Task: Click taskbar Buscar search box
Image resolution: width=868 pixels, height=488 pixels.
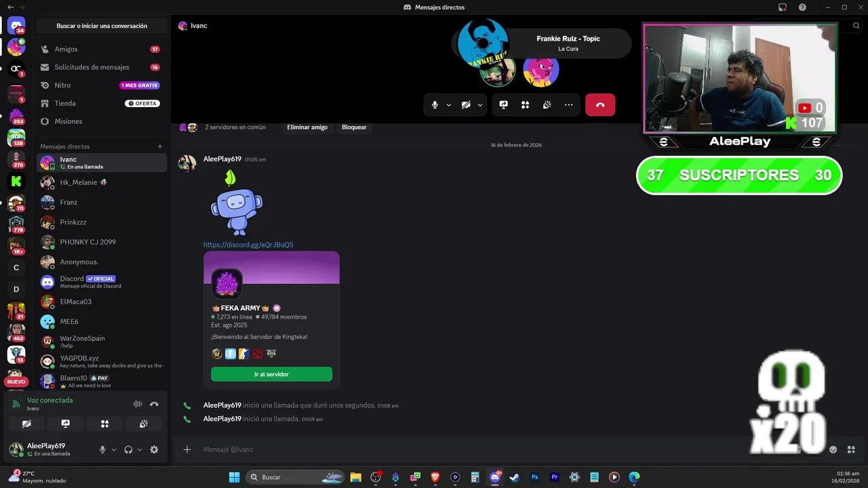Action: 296,477
